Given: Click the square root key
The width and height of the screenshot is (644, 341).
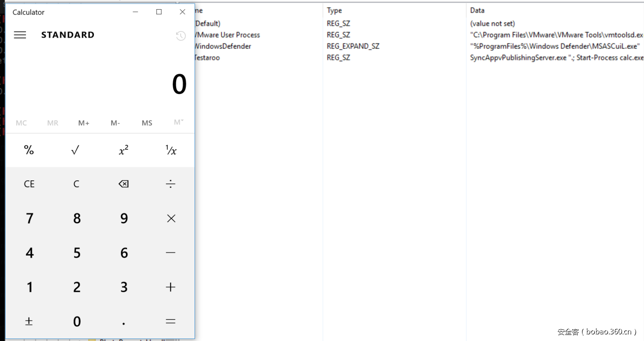Looking at the screenshot, I should pos(76,150).
